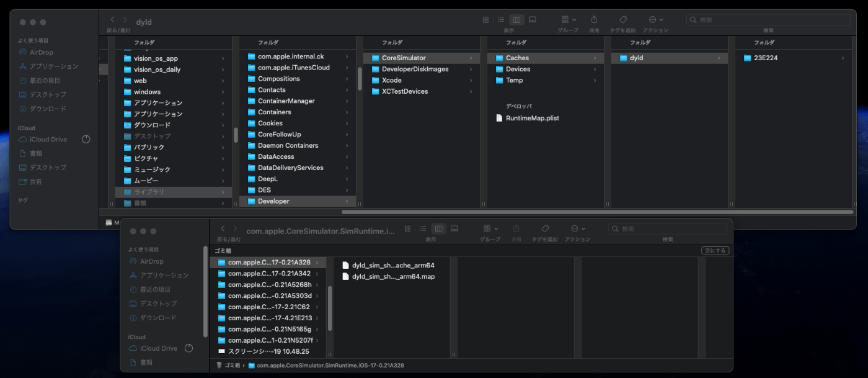
Task: Switch Trash window to column view
Action: tap(438, 229)
